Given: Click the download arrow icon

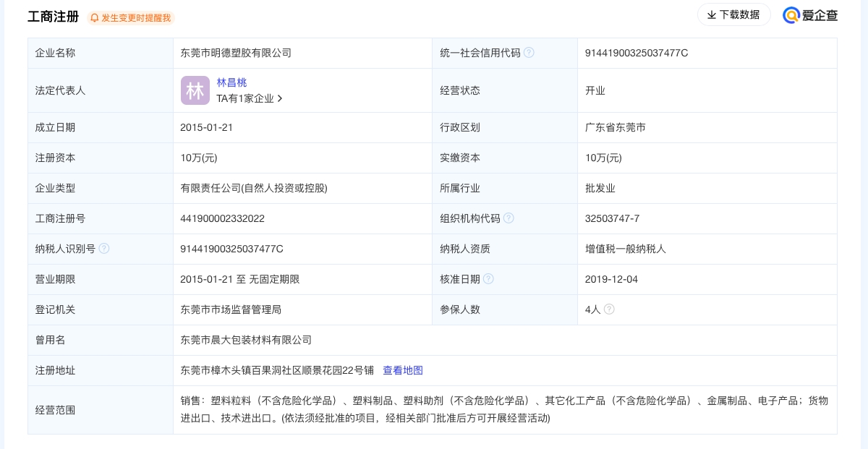Looking at the screenshot, I should click(711, 14).
